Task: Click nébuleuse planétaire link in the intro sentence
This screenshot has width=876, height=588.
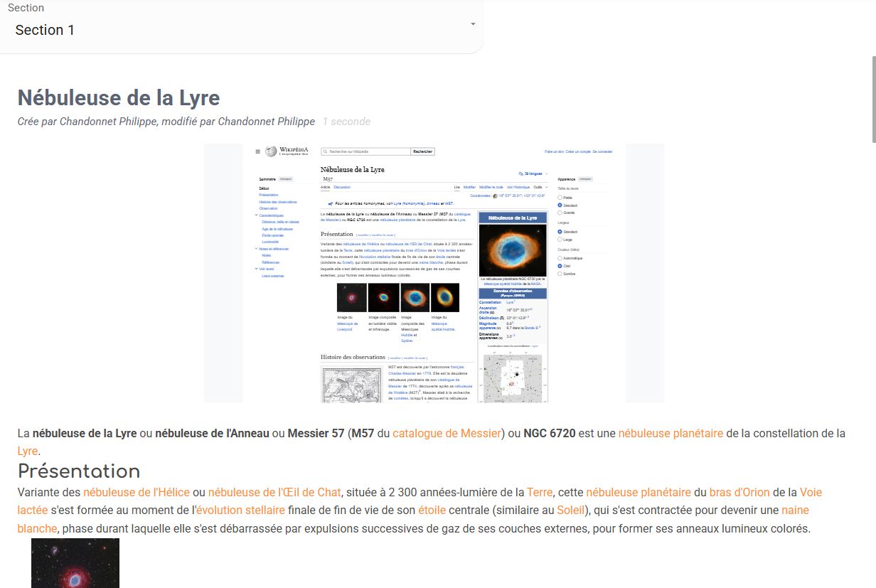Action: (x=671, y=433)
